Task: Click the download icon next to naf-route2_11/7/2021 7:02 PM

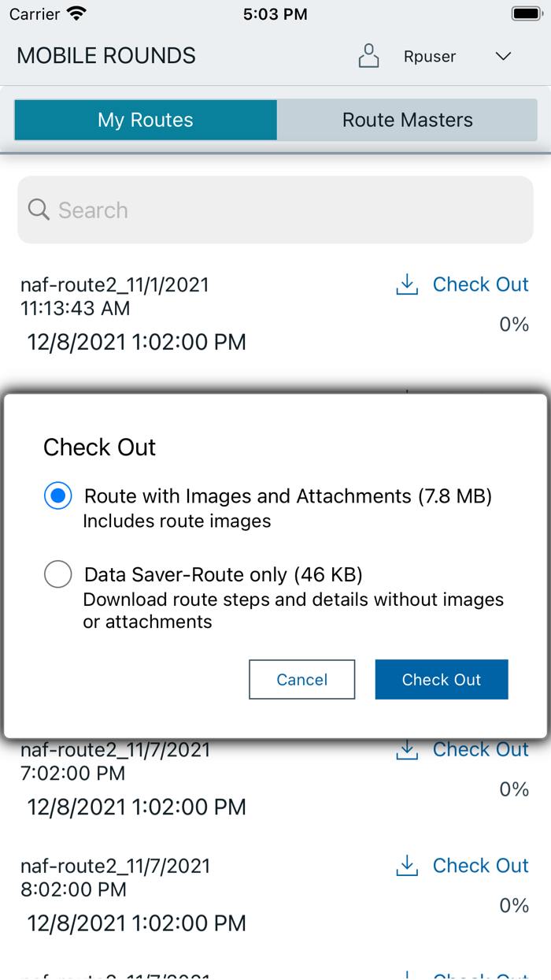Action: click(406, 749)
